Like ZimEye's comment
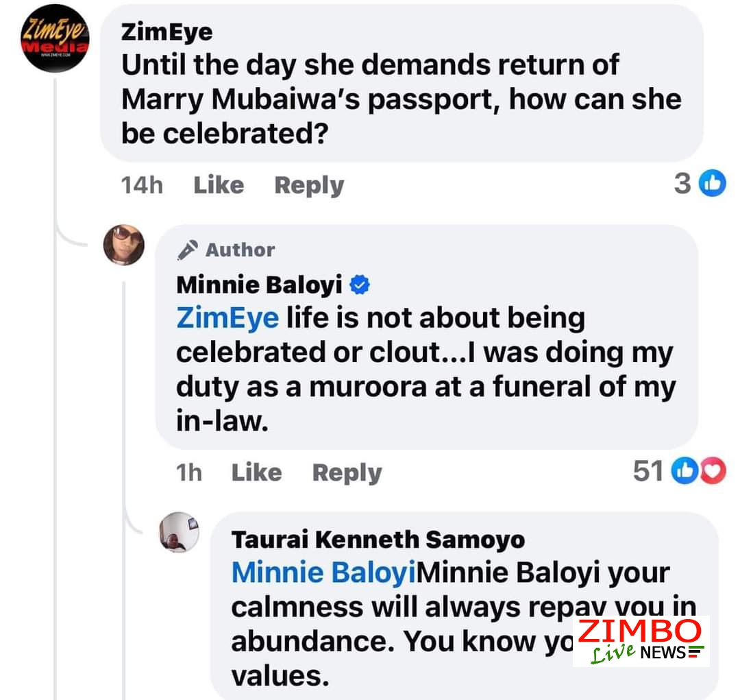The image size is (740, 700). tap(219, 184)
